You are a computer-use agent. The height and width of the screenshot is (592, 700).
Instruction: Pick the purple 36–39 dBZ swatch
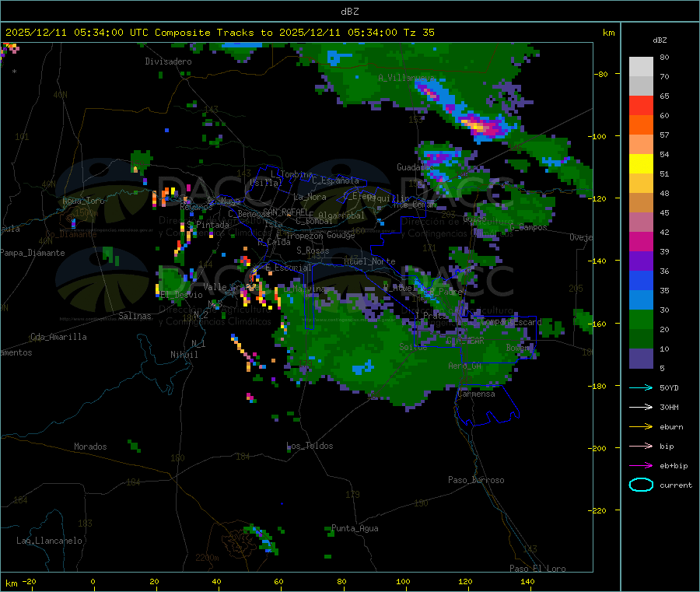pyautogui.click(x=641, y=261)
